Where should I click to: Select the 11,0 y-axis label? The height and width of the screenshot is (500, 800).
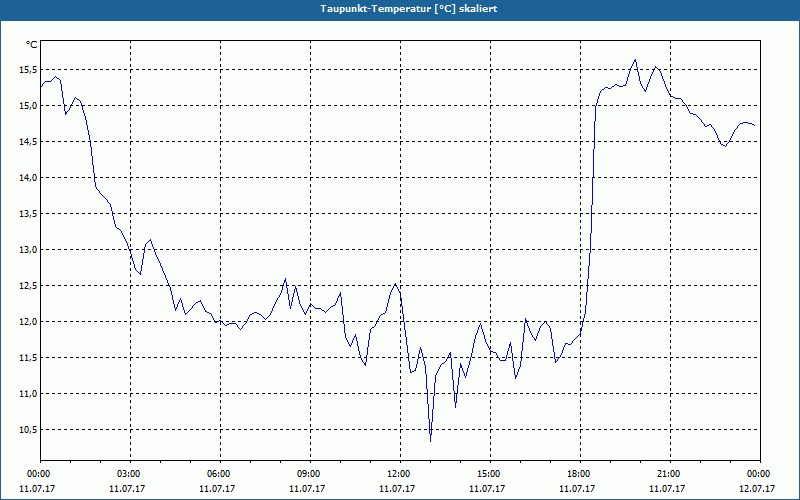pyautogui.click(x=28, y=393)
